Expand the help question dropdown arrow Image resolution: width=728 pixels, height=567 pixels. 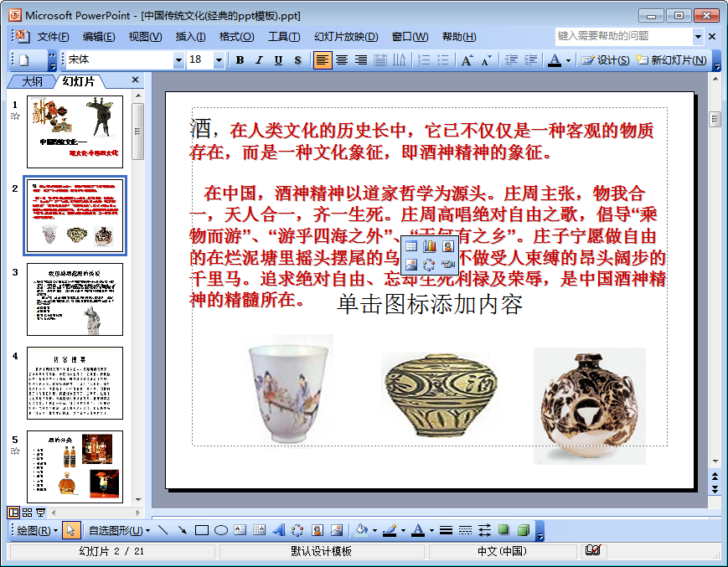coord(698,36)
